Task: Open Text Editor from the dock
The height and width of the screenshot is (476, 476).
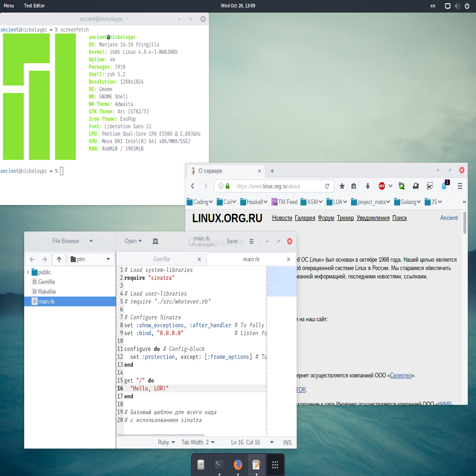Action: pyautogui.click(x=257, y=464)
